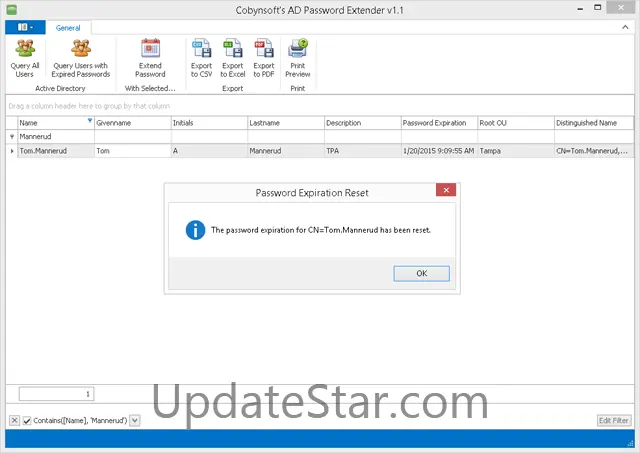Click the Edit Filter button
The image size is (640, 453).
point(614,420)
